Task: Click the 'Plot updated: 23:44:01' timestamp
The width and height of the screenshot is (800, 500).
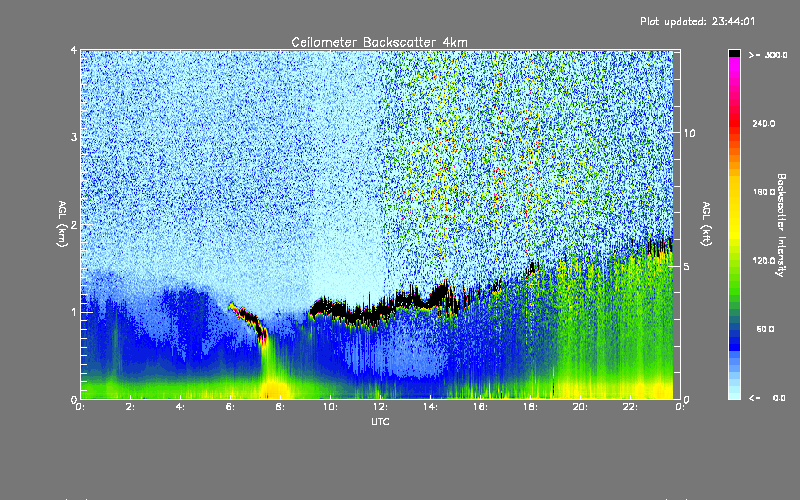Action: 697,21
